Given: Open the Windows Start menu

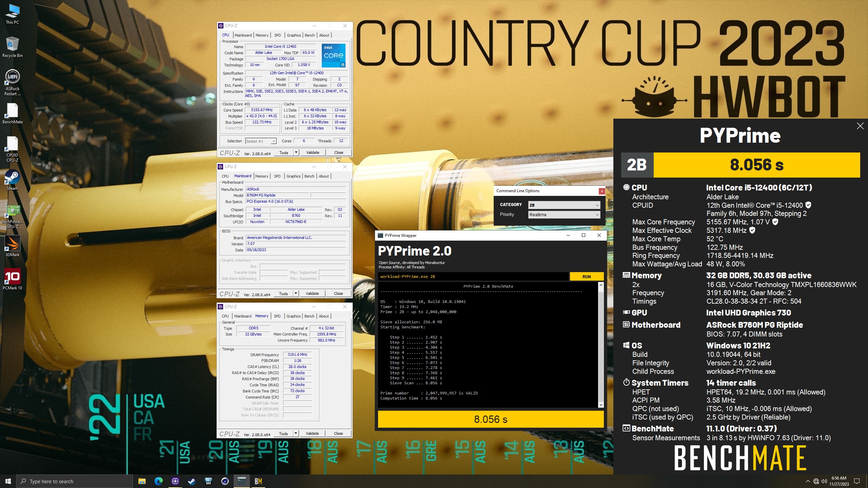Looking at the screenshot, I should click(x=8, y=481).
